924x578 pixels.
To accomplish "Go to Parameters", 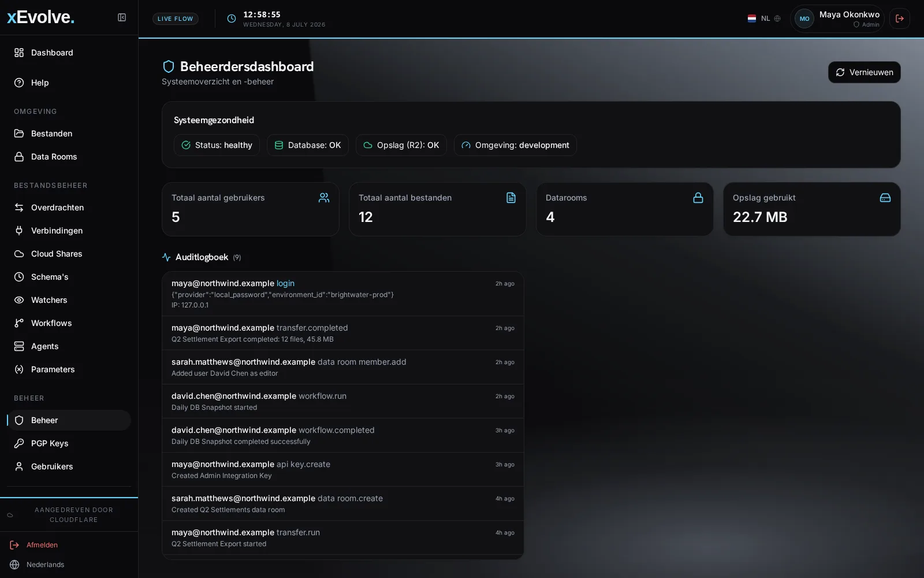I will 69,369.
